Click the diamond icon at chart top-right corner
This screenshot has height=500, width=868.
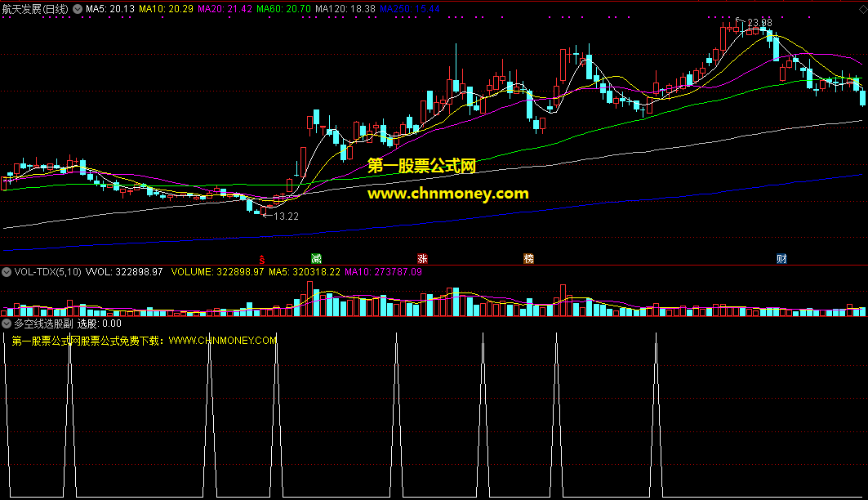(862, 10)
